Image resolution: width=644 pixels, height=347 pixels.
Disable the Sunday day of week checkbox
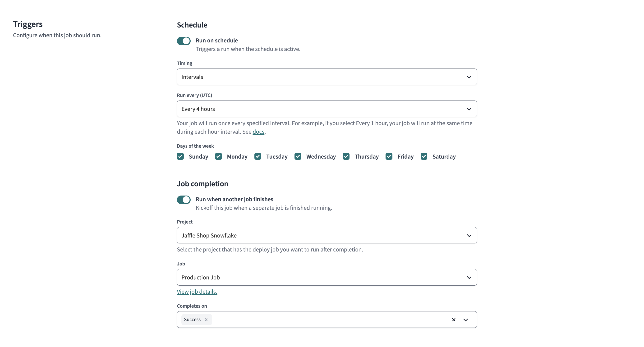click(x=180, y=156)
